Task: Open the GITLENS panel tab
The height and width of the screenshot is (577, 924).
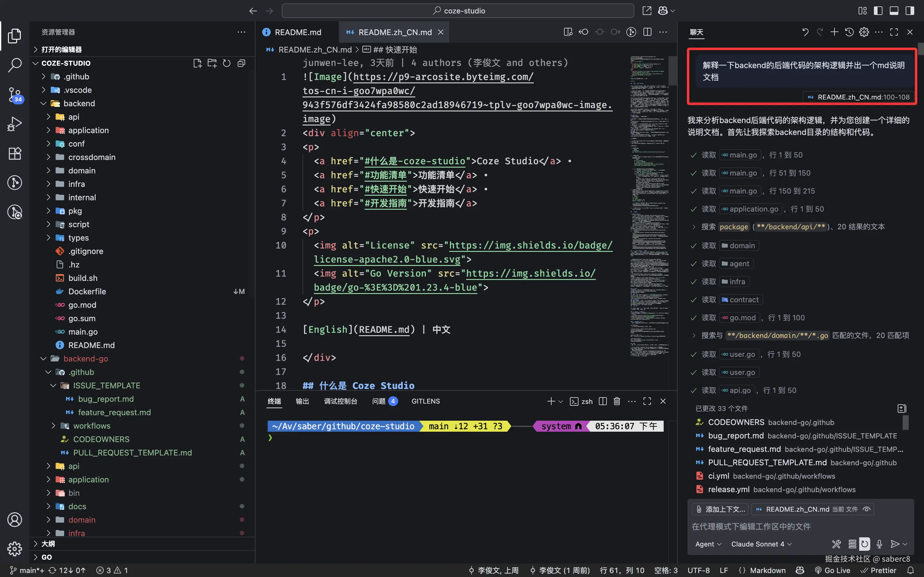Action: point(425,401)
